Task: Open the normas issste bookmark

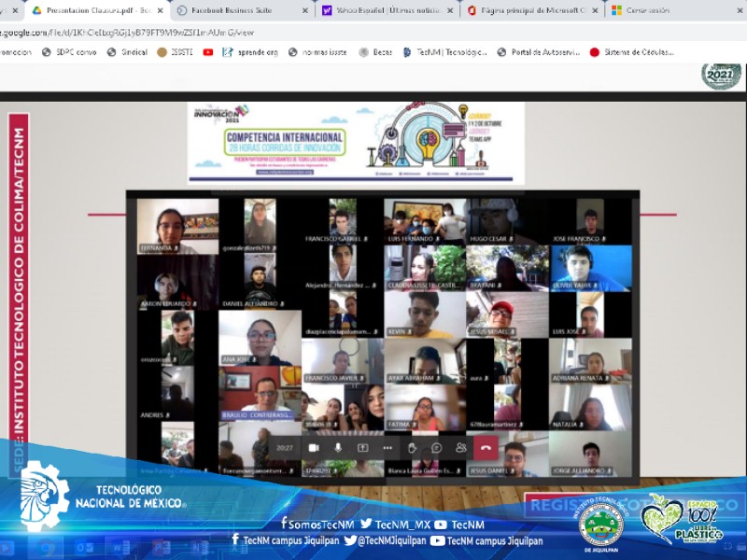Action: click(x=317, y=52)
